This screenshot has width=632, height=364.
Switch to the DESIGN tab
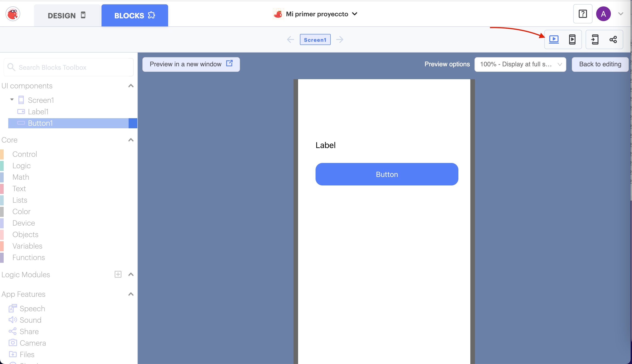pos(67,16)
